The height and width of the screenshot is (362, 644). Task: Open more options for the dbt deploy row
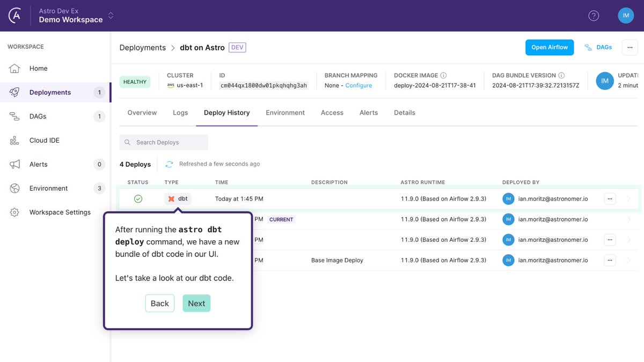(x=610, y=199)
